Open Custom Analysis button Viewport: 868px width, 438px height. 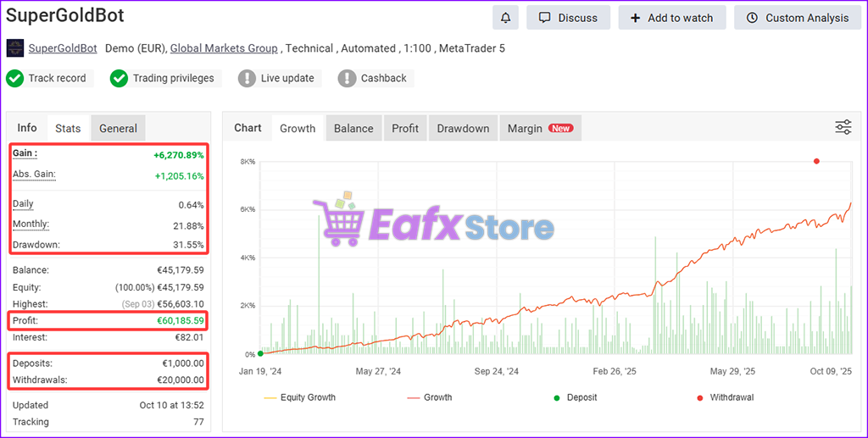(797, 18)
